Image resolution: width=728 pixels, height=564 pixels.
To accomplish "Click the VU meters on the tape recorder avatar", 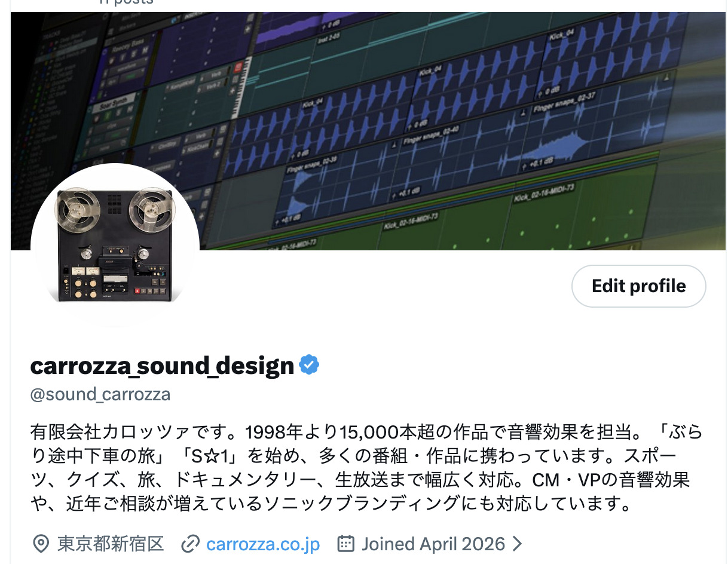I will pos(86,271).
